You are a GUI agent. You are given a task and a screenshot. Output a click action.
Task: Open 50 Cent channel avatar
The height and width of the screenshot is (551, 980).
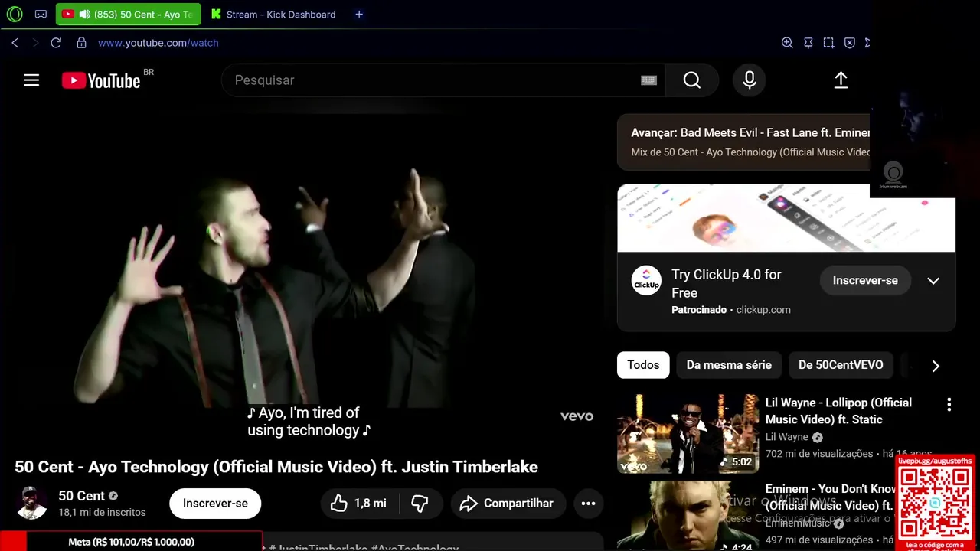pyautogui.click(x=31, y=503)
